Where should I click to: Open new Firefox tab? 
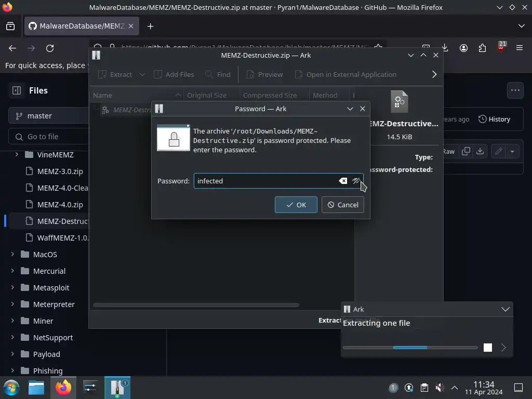point(150,26)
